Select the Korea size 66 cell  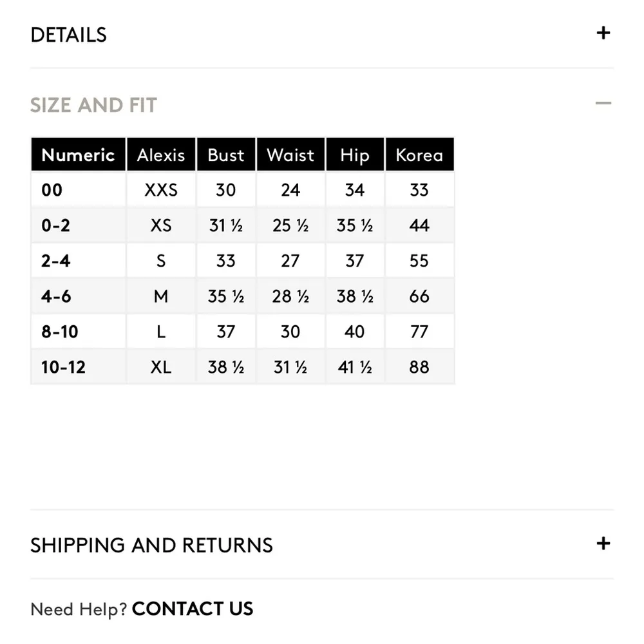click(x=419, y=296)
